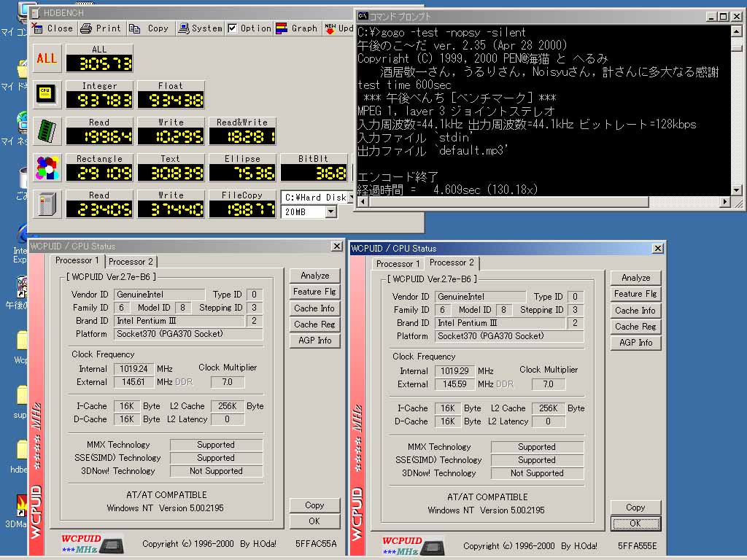Open the Graph view in HDBENCH

298,28
